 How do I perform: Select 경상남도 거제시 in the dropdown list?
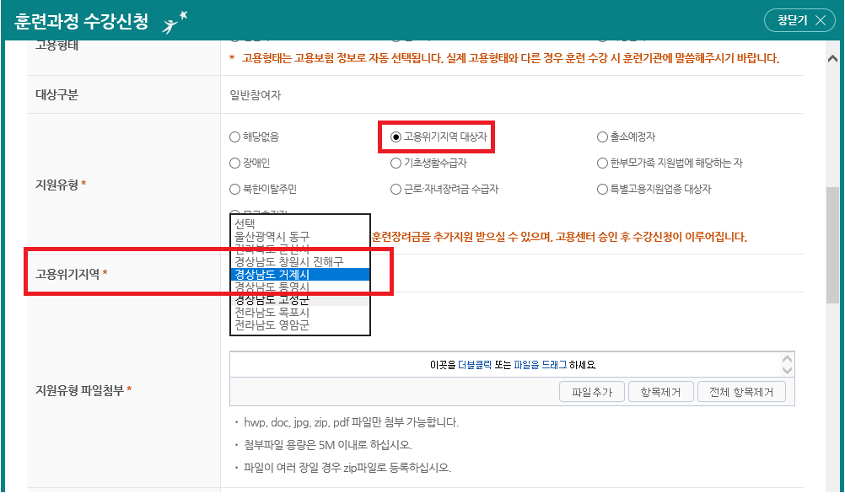pos(272,275)
